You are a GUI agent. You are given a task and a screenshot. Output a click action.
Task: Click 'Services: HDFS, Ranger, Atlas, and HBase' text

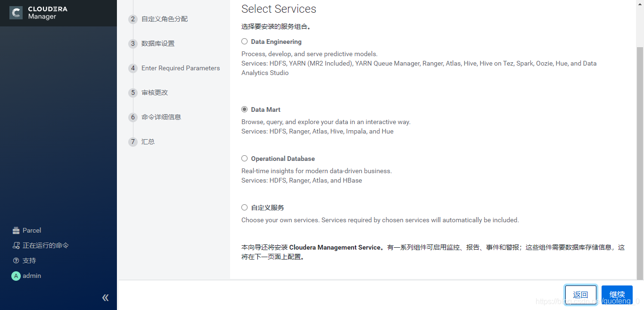pyautogui.click(x=302, y=180)
